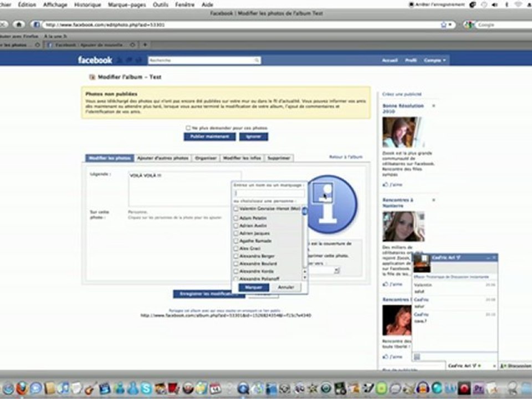Check the Alexandre Korda checkbox
This screenshot has height=399, width=532.
coord(236,271)
